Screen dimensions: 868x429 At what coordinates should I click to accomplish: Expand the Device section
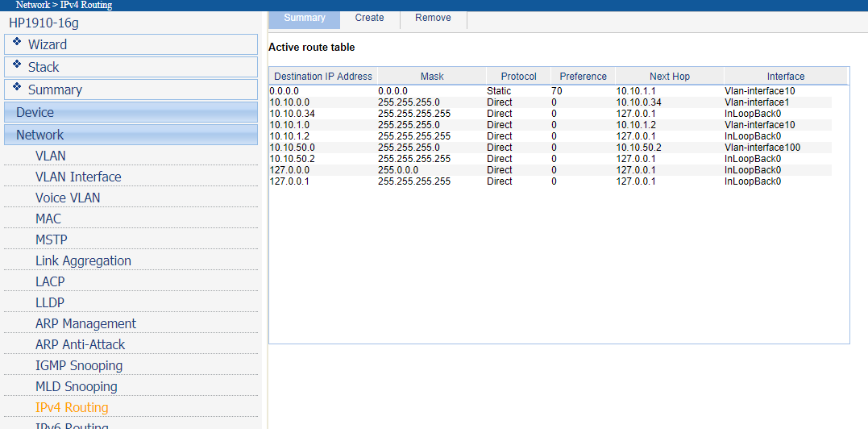(131, 112)
